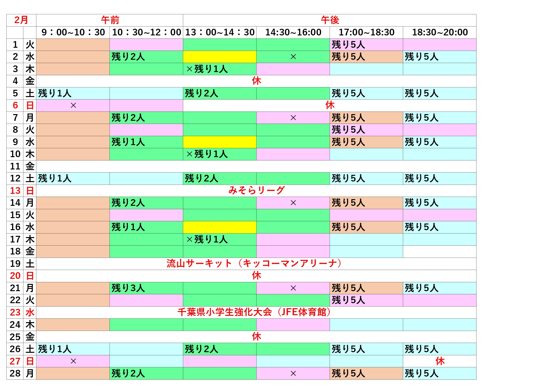The height and width of the screenshot is (392, 555).
Task: Click 残り5人 at 17:00 on the 26th
Action: [348, 349]
